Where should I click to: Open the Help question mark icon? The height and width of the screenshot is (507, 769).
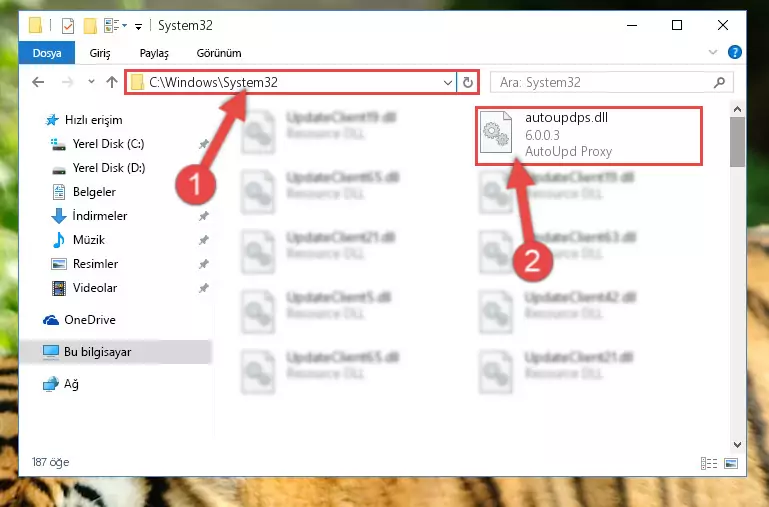point(734,52)
